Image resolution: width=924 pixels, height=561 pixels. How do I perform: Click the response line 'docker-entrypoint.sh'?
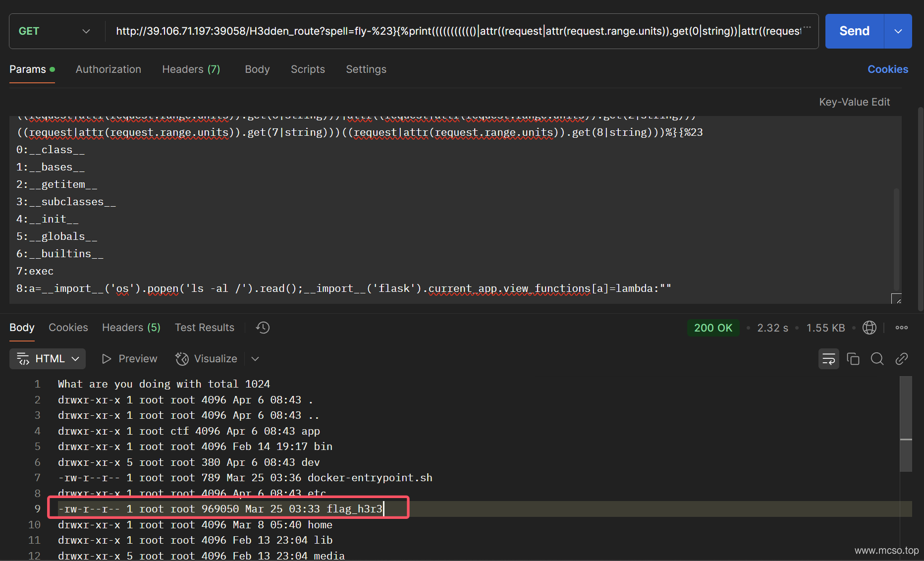(245, 478)
